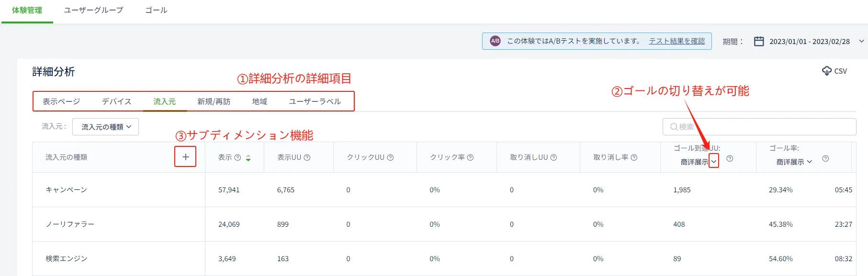Select the デバイス analysis tab

(x=116, y=101)
